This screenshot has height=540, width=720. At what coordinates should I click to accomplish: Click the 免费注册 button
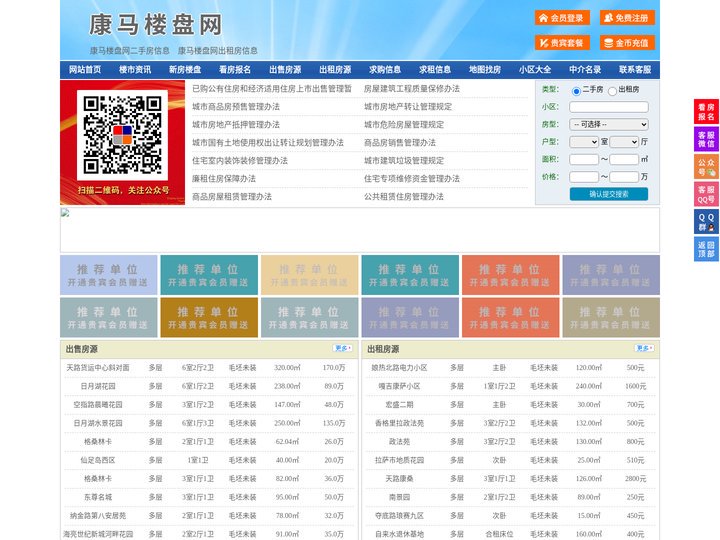coord(627,18)
